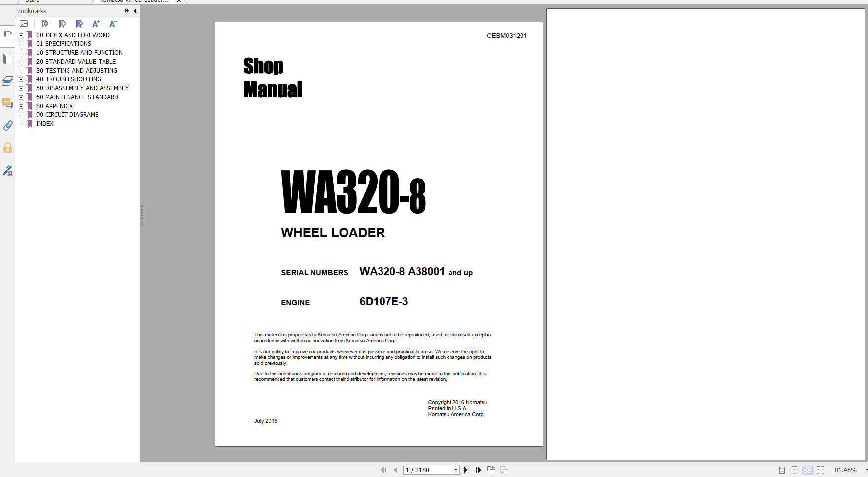The height and width of the screenshot is (477, 868).
Task: Click the CEBM031201 document code
Action: pyautogui.click(x=507, y=36)
